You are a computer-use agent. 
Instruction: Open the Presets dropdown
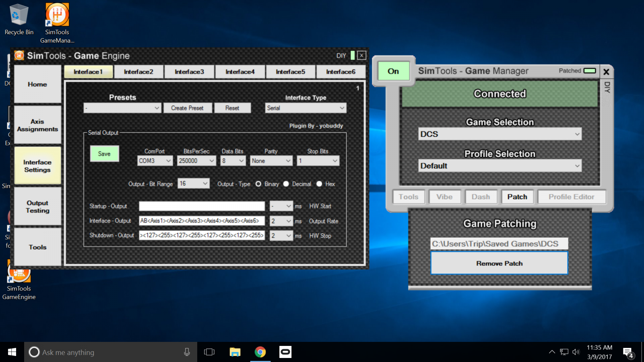coord(122,108)
